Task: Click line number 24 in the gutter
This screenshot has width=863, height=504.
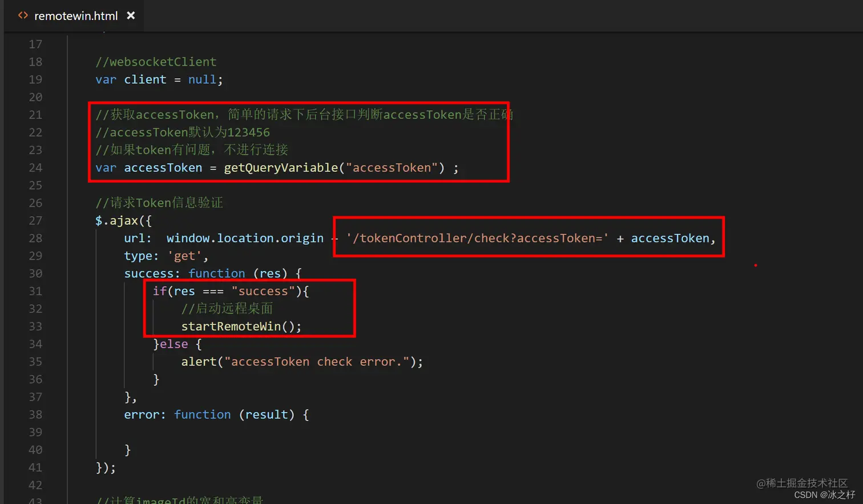Action: pos(35,168)
